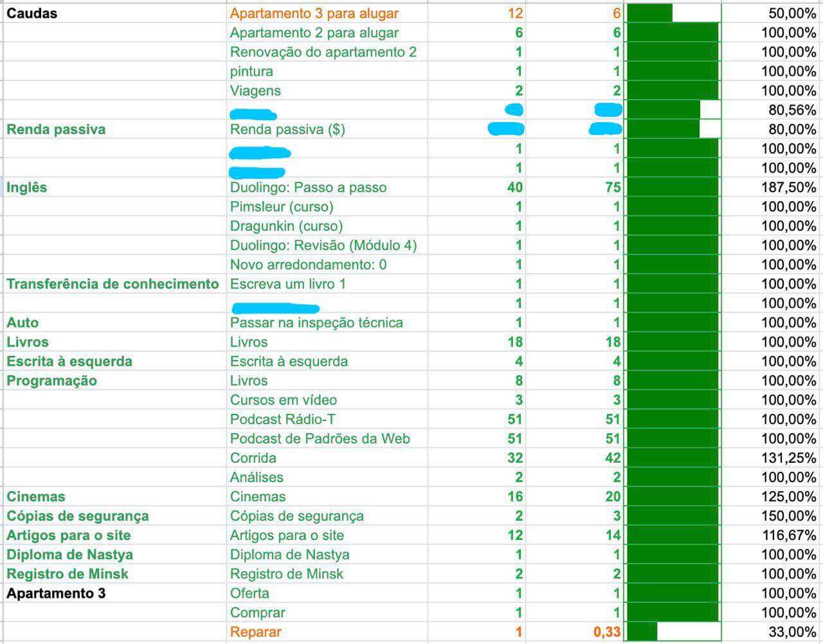
Task: Select the 'Inglês' category cell
Action: click(x=114, y=187)
